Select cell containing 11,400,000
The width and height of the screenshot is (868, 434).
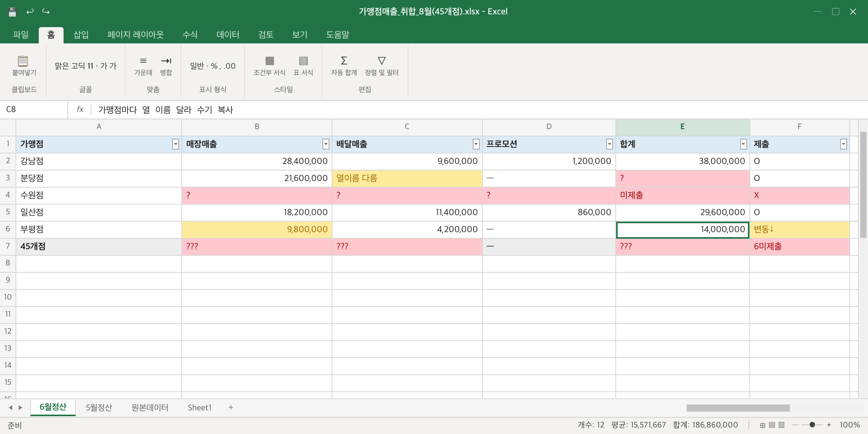tap(407, 213)
